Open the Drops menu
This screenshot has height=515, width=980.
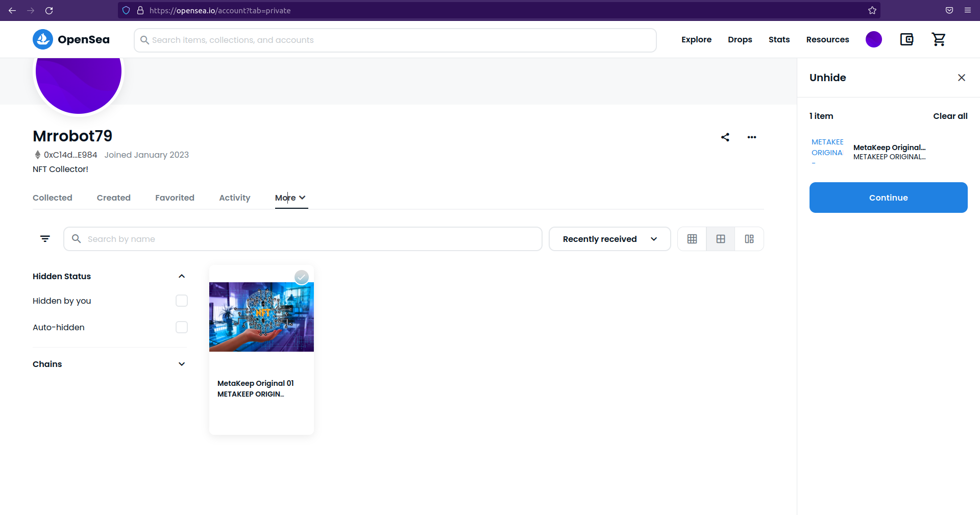(740, 39)
